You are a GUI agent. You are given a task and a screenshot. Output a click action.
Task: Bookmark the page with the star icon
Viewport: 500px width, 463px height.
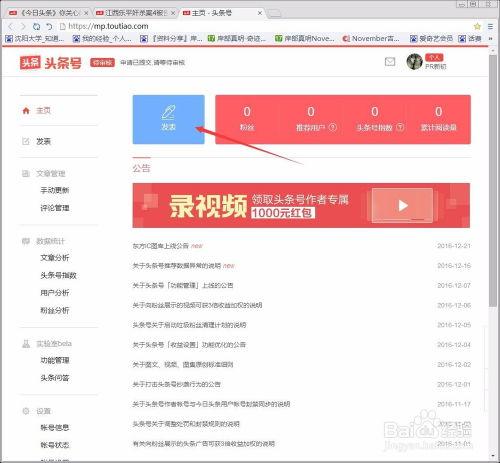477,26
